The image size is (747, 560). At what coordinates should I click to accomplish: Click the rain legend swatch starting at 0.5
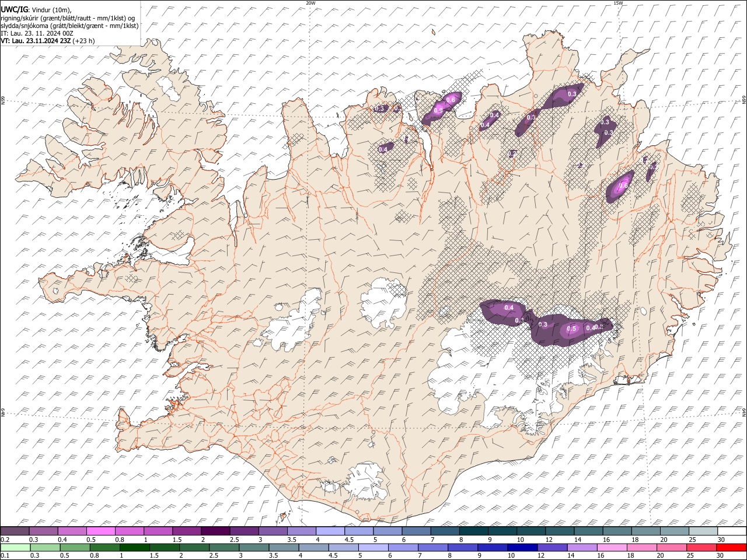point(75,547)
